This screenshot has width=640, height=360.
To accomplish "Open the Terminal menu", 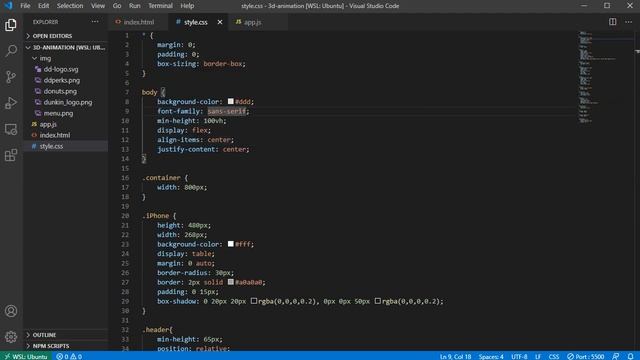I will [160, 6].
